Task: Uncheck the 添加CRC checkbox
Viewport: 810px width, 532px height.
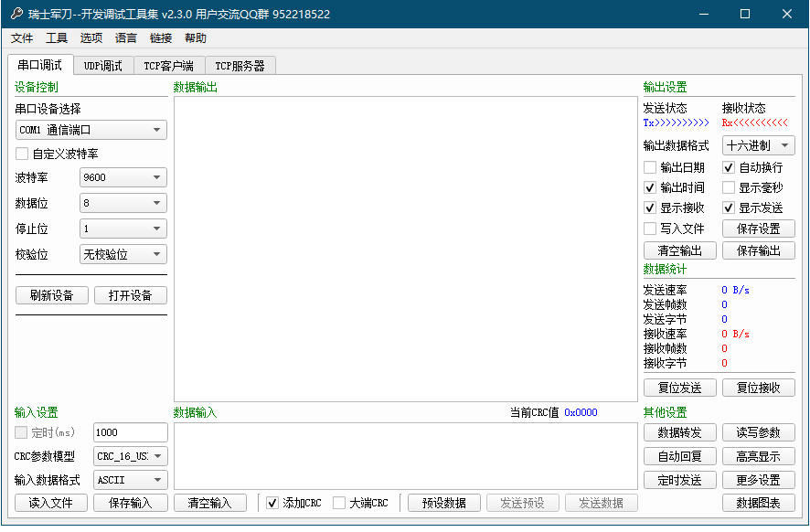Action: pos(272,503)
